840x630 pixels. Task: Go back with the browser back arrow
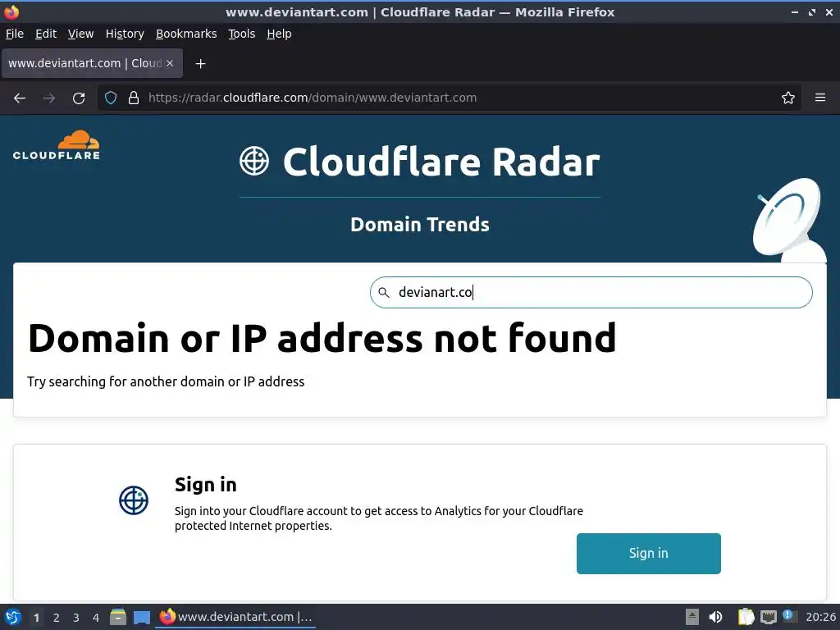click(x=20, y=98)
